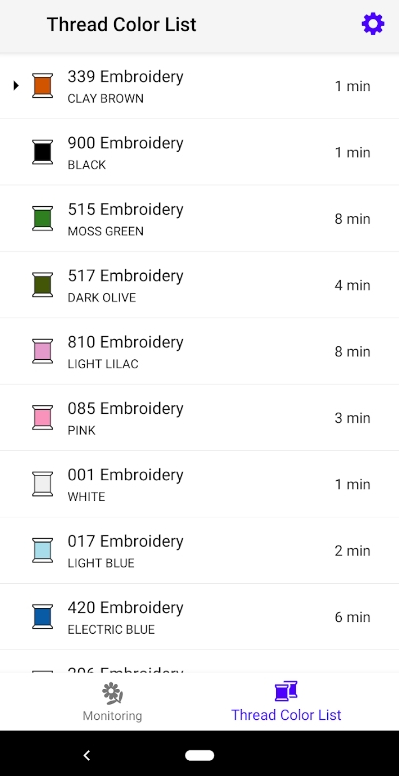Click the Black thread spool icon
Viewport: 399px width, 776px height.
(x=43, y=151)
